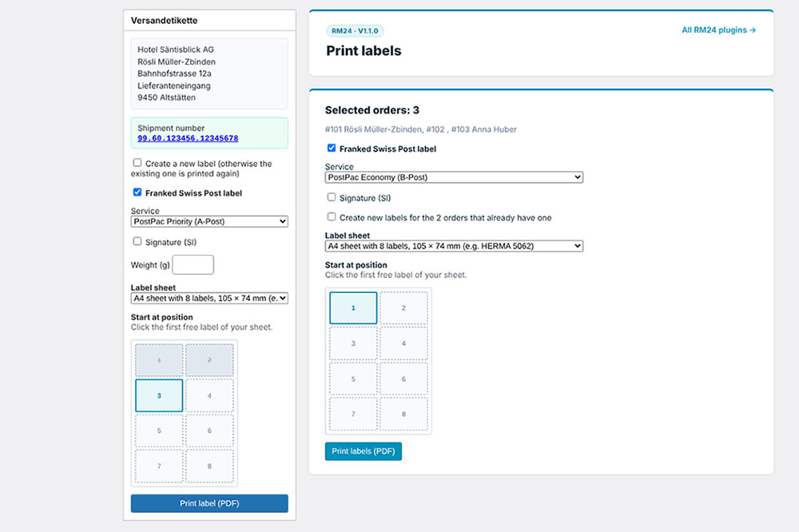Pick position 6 in the Selected orders grid
The image size is (799, 532).
pos(403,379)
